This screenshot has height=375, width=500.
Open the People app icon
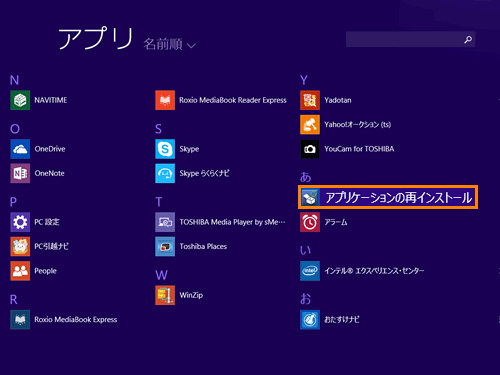coord(20,271)
